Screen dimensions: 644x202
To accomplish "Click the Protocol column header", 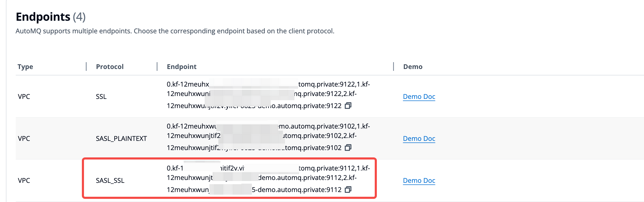I will coord(110,67).
